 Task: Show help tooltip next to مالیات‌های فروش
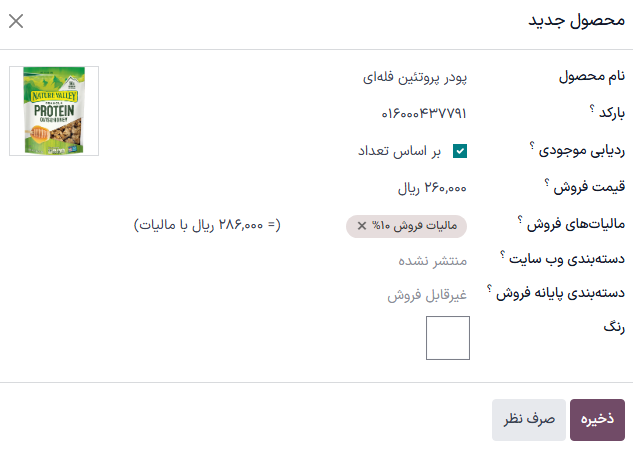click(521, 220)
